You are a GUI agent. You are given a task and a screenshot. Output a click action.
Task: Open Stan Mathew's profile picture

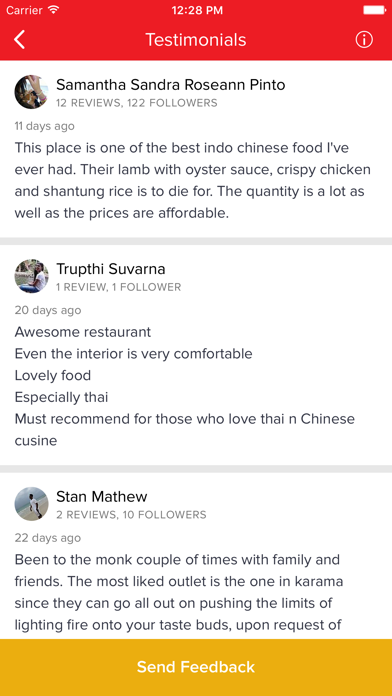32,504
